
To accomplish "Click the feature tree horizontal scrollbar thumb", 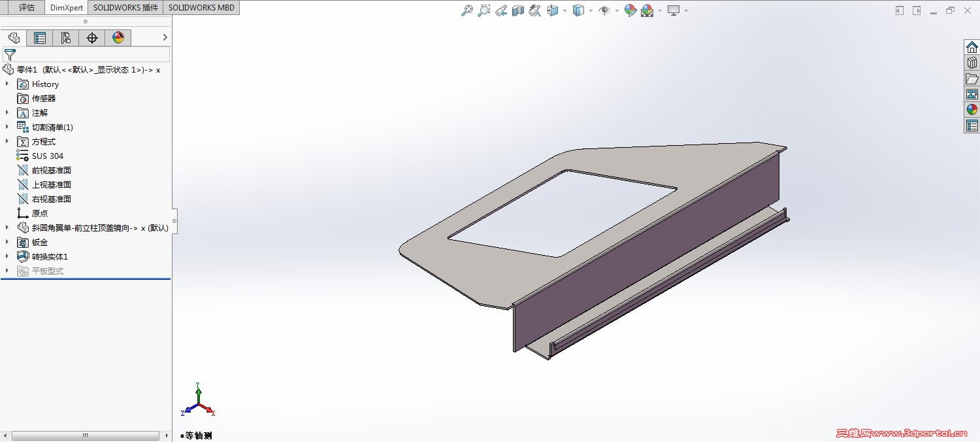I will (x=85, y=435).
